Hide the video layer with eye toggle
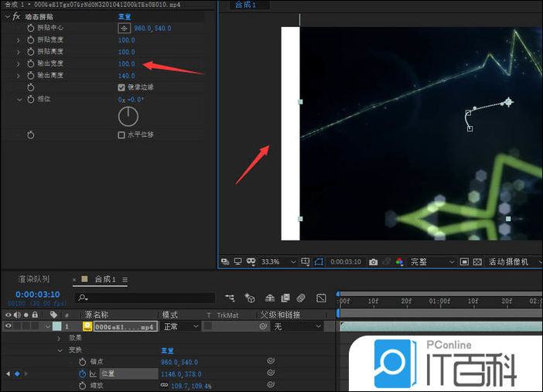543x392 pixels. point(9,326)
